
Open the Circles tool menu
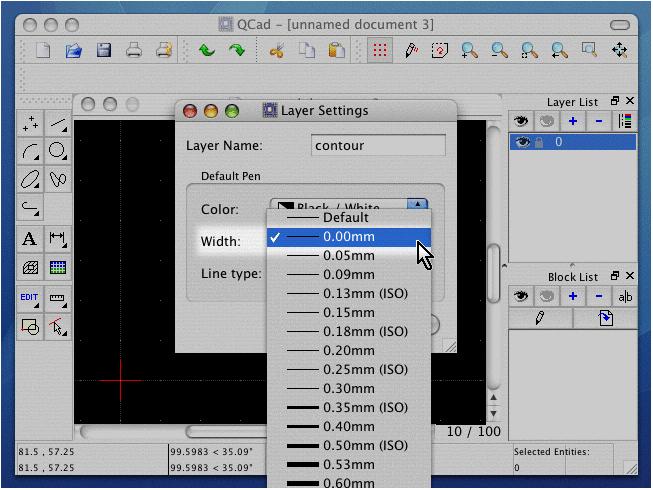coord(57,151)
